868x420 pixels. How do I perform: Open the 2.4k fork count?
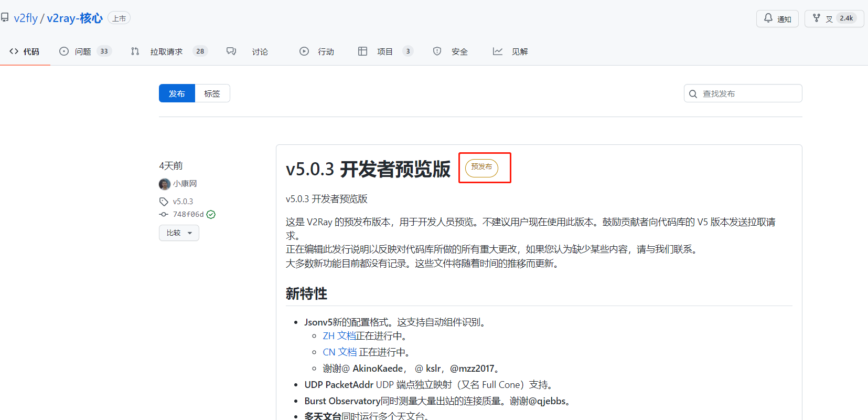[846, 18]
